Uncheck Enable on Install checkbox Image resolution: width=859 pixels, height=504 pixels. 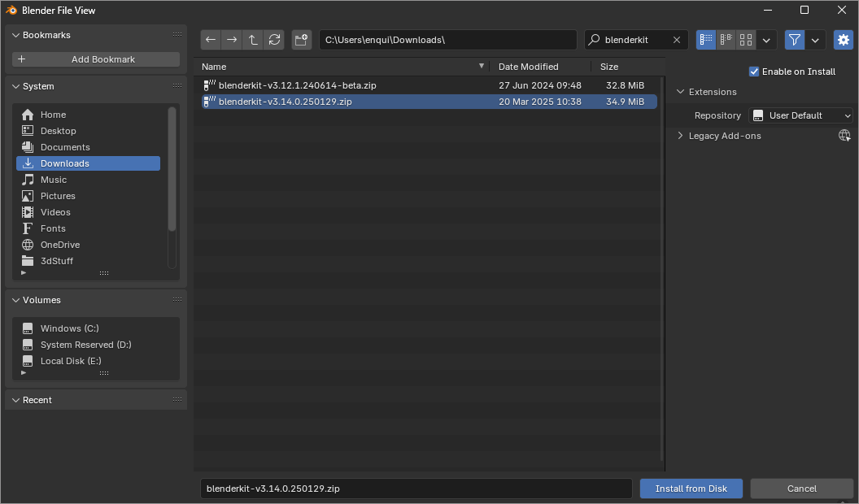(754, 72)
